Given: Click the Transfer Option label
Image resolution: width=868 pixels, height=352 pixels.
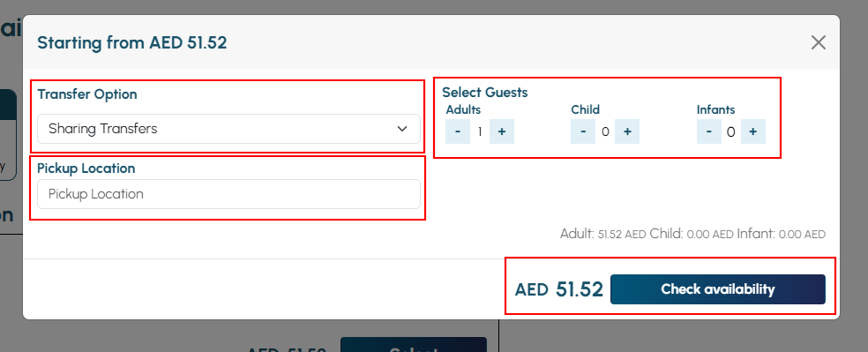Looking at the screenshot, I should click(87, 94).
